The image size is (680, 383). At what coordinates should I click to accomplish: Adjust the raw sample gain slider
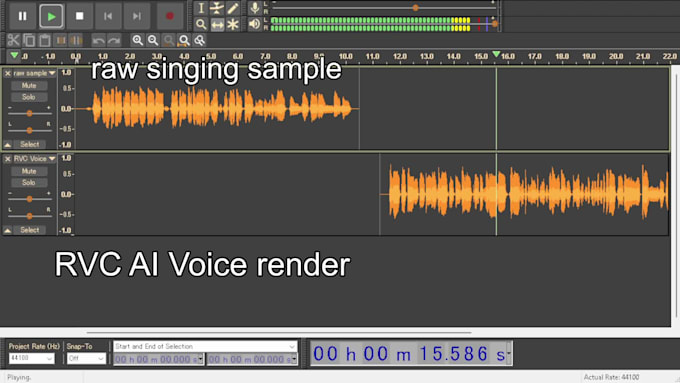click(x=29, y=113)
